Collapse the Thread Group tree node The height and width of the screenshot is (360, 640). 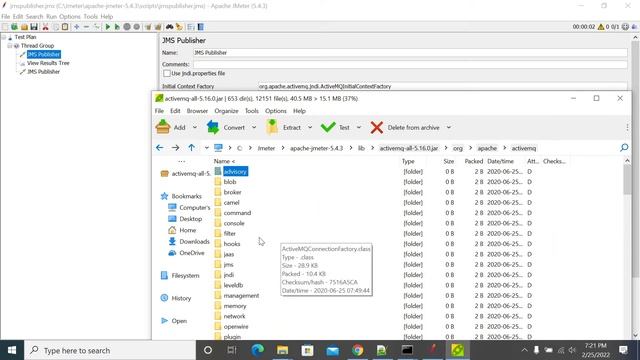9,46
